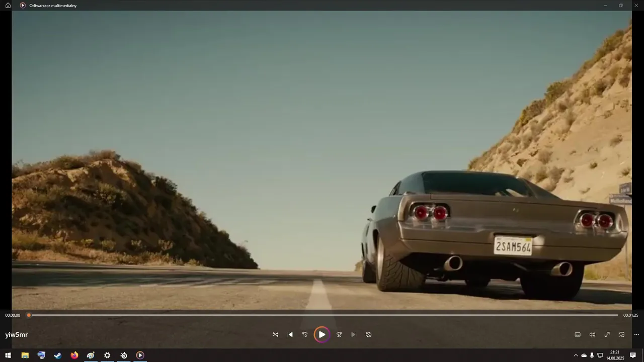This screenshot has height=362, width=644.
Task: Open the computer monitor app in taskbar
Action: pyautogui.click(x=41, y=355)
